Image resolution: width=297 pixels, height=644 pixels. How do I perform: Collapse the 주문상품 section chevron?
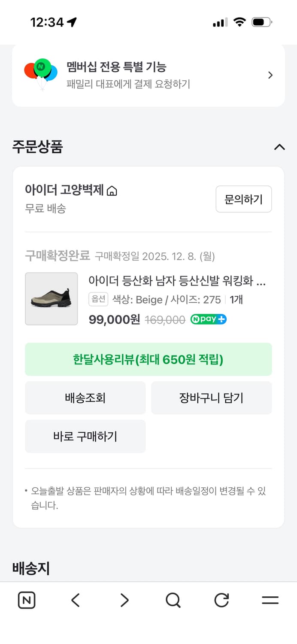click(x=279, y=147)
